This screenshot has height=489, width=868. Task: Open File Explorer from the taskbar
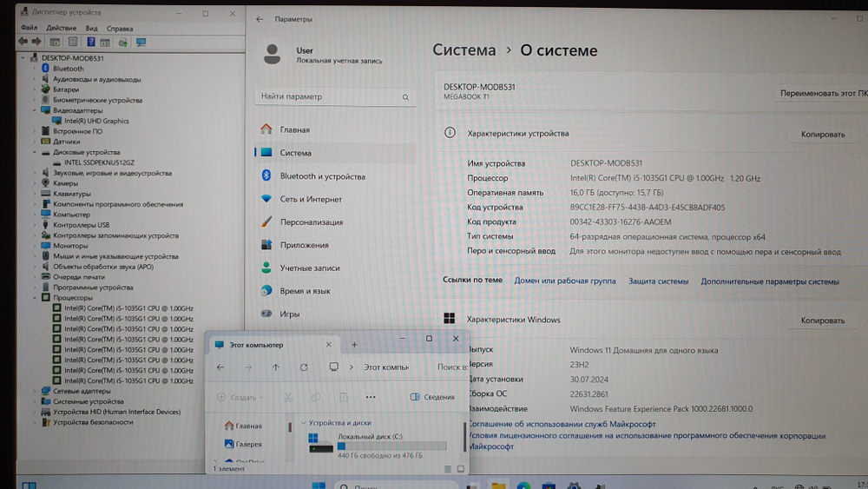tap(498, 486)
